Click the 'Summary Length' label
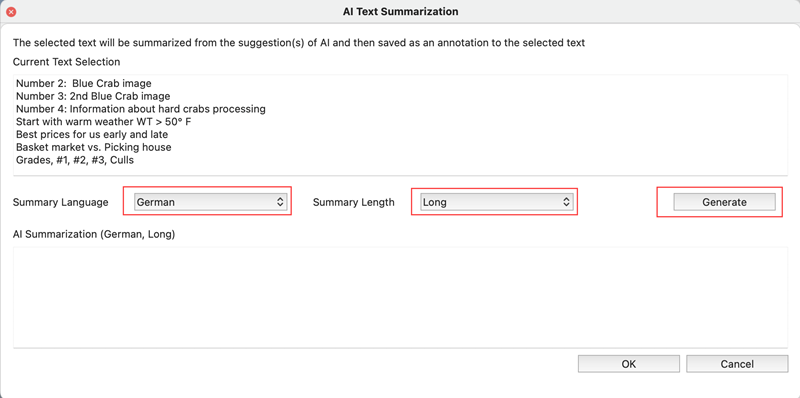This screenshot has height=398, width=800. click(x=354, y=202)
